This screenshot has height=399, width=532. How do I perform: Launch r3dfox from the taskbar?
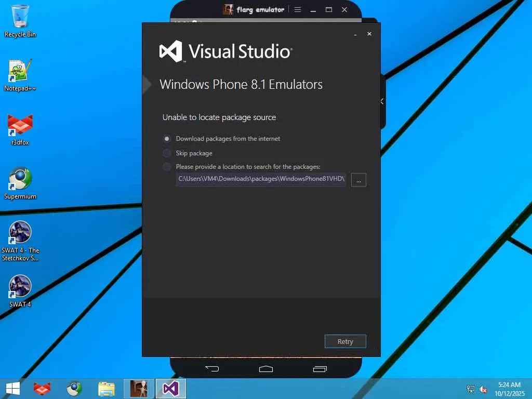pos(42,389)
